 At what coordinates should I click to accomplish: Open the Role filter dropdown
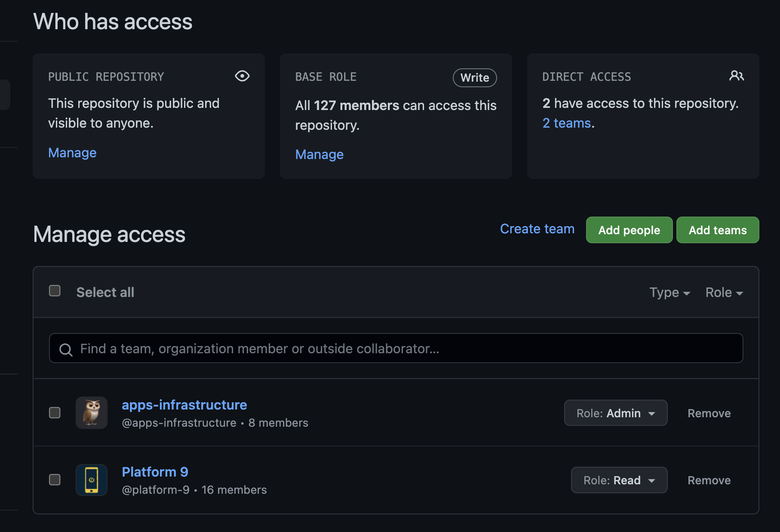tap(724, 293)
